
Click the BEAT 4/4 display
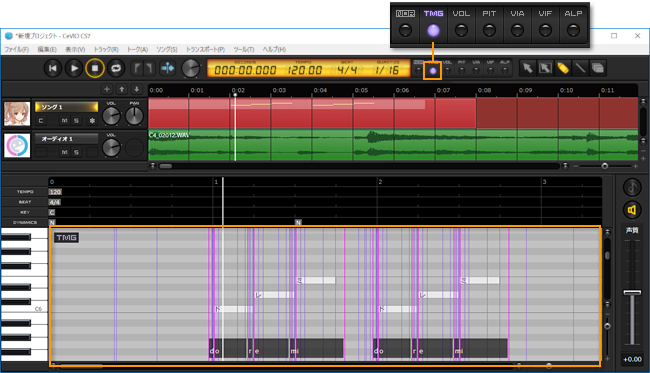[347, 70]
